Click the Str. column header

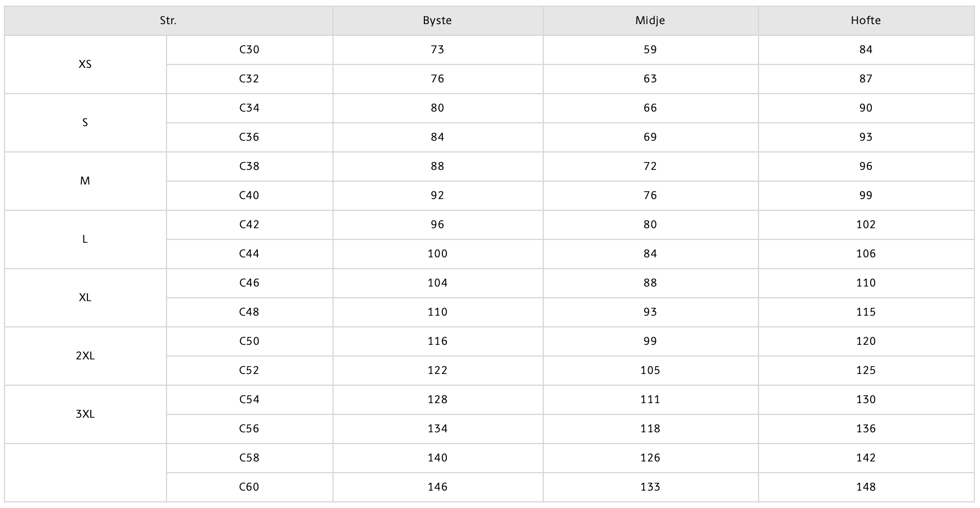click(168, 21)
